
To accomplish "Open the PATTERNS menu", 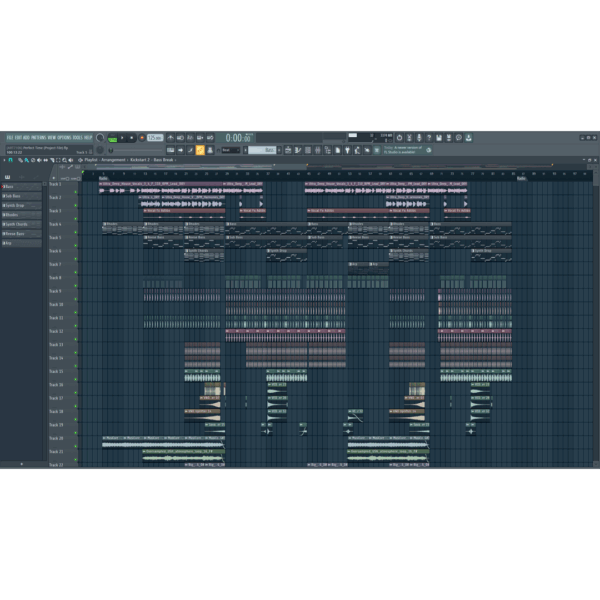I will [39, 138].
